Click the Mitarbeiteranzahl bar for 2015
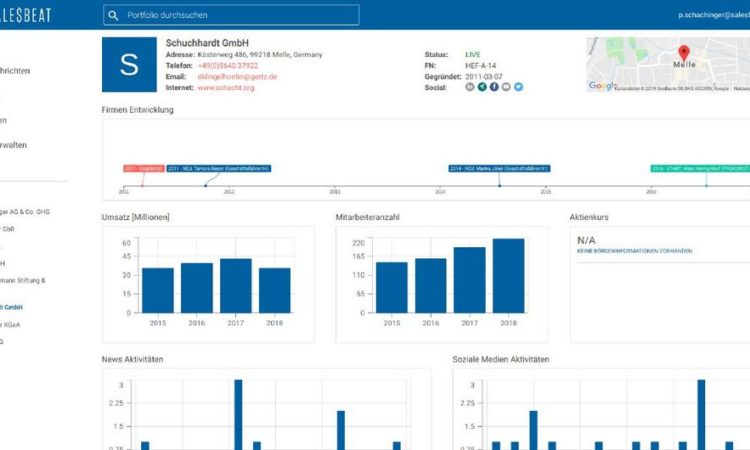This screenshot has width=750, height=450. coord(392,287)
